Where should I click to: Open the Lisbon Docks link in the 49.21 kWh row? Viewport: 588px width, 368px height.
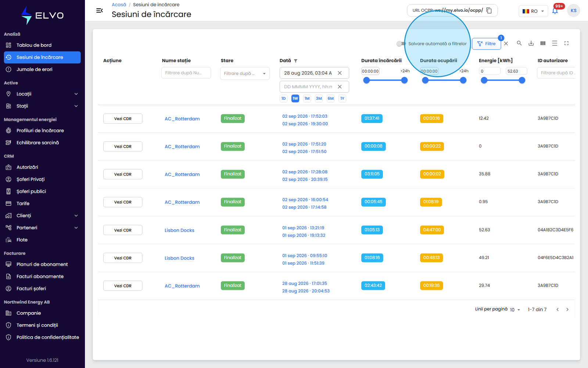tap(179, 258)
